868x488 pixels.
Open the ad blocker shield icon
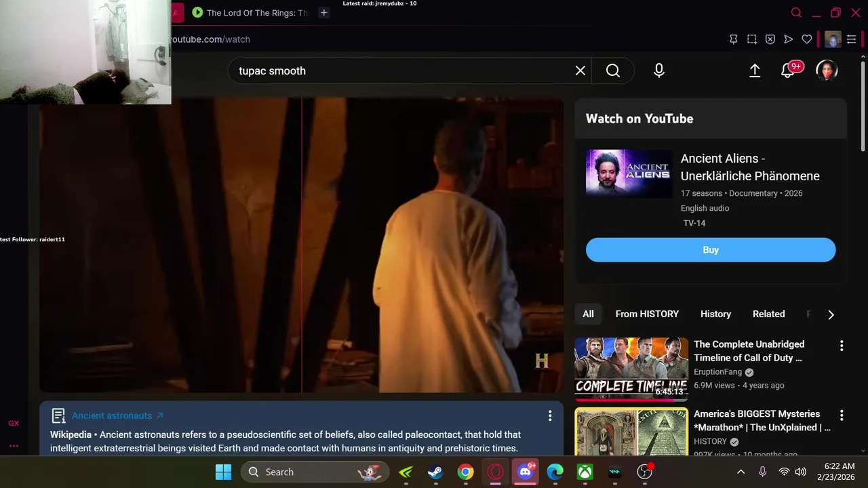coord(770,39)
